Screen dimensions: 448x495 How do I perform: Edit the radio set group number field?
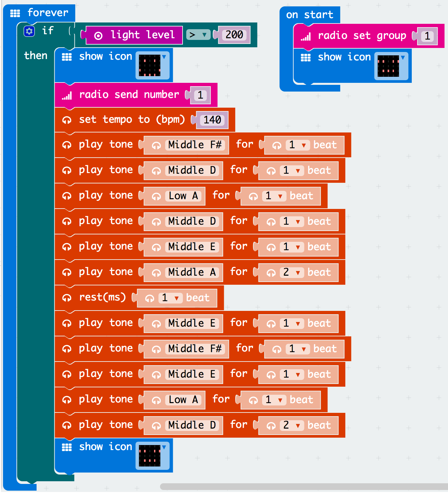pos(427,36)
